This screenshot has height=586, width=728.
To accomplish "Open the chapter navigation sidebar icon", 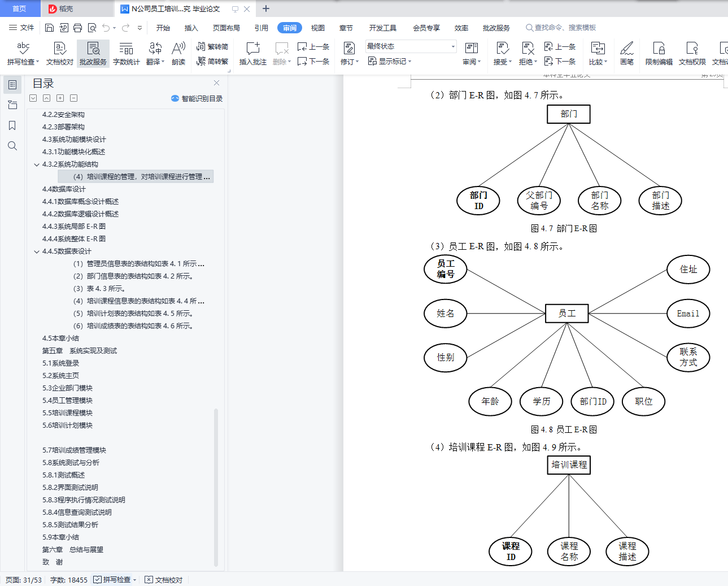I will coord(12,105).
